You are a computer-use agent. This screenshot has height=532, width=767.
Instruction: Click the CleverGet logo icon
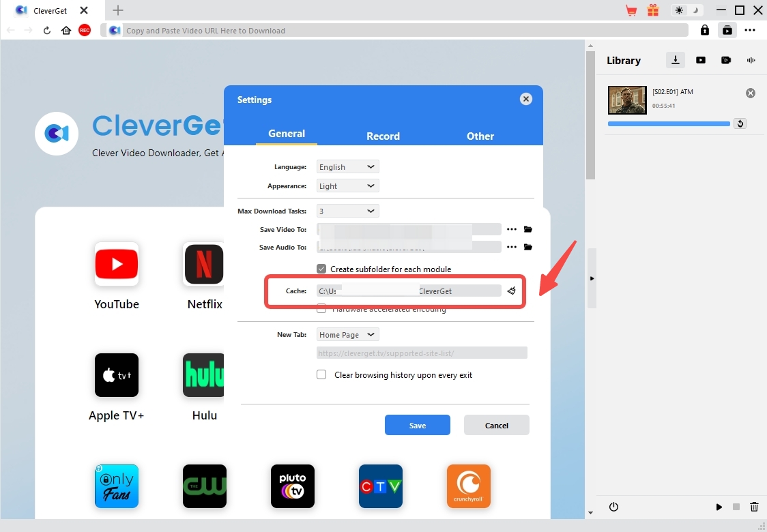coord(57,134)
